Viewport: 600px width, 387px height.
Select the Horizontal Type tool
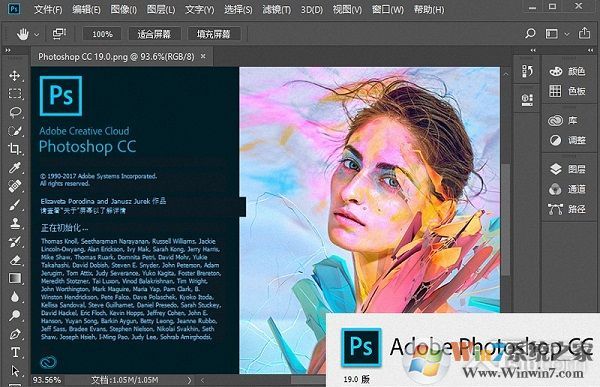point(15,352)
